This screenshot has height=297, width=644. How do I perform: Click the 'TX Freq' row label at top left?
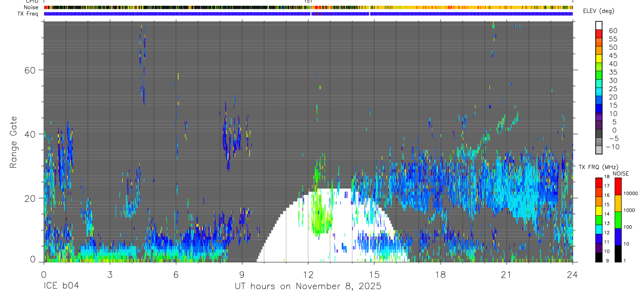(x=29, y=14)
